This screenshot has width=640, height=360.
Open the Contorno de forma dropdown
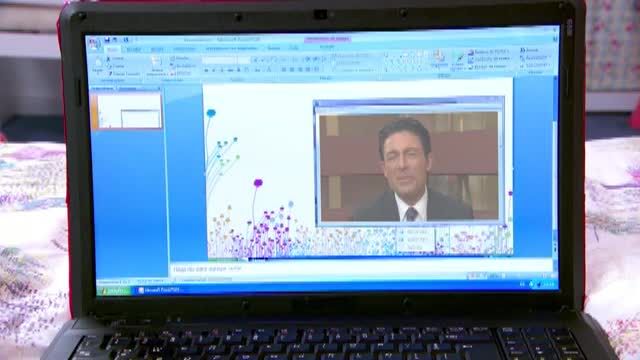point(489,59)
